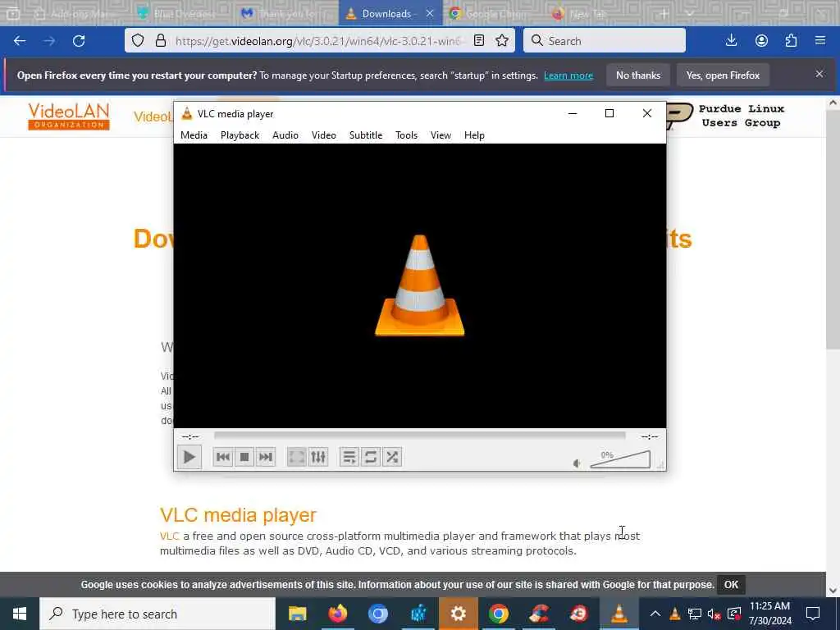Click the system tray speaker volume icon
The width and height of the screenshot is (840, 630).
coord(714,614)
